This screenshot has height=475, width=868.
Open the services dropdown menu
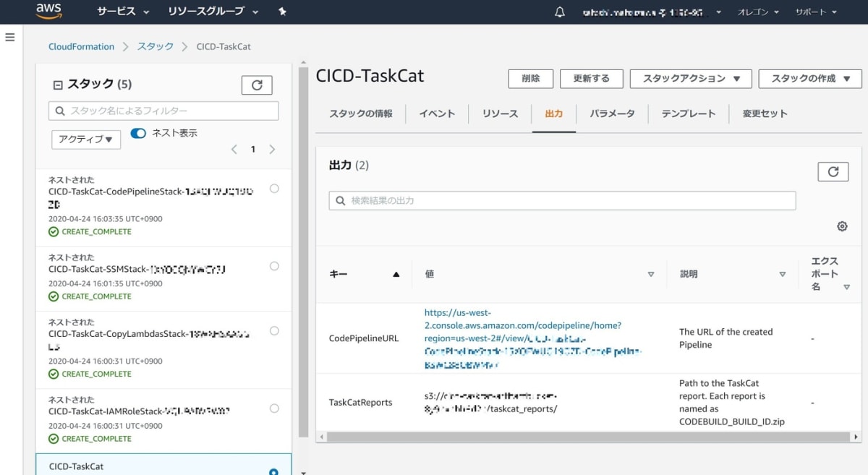124,12
